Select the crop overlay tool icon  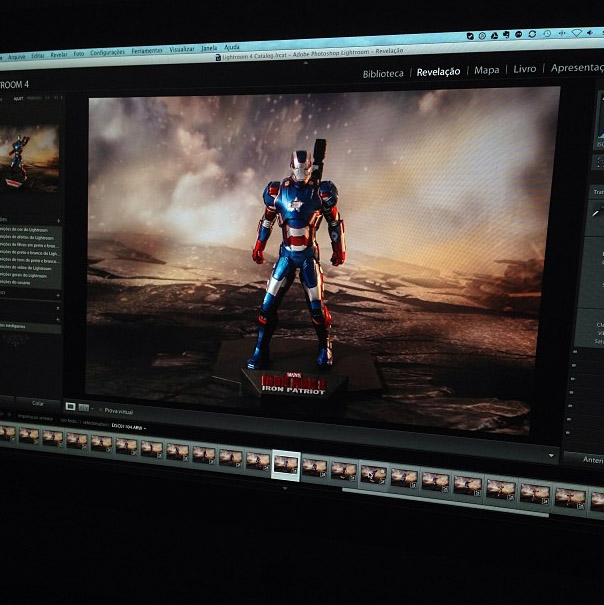(599, 162)
